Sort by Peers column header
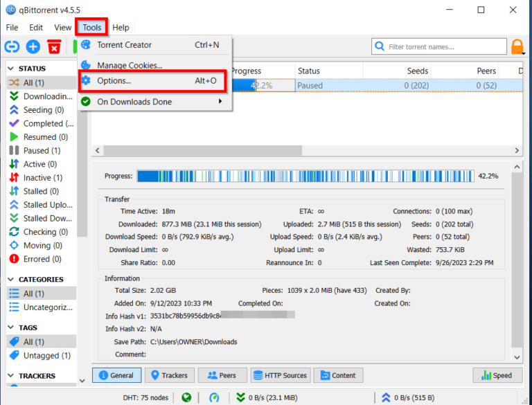This screenshot has height=405, width=532. [465, 71]
